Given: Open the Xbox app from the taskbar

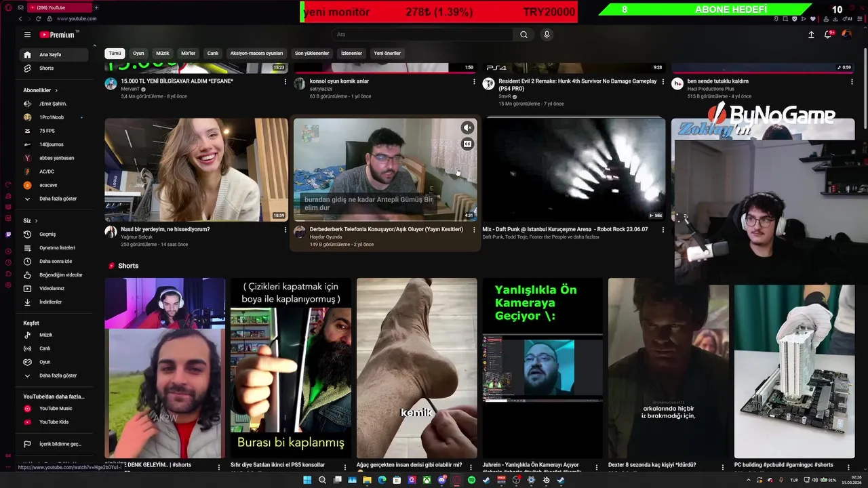Looking at the screenshot, I should tap(427, 480).
